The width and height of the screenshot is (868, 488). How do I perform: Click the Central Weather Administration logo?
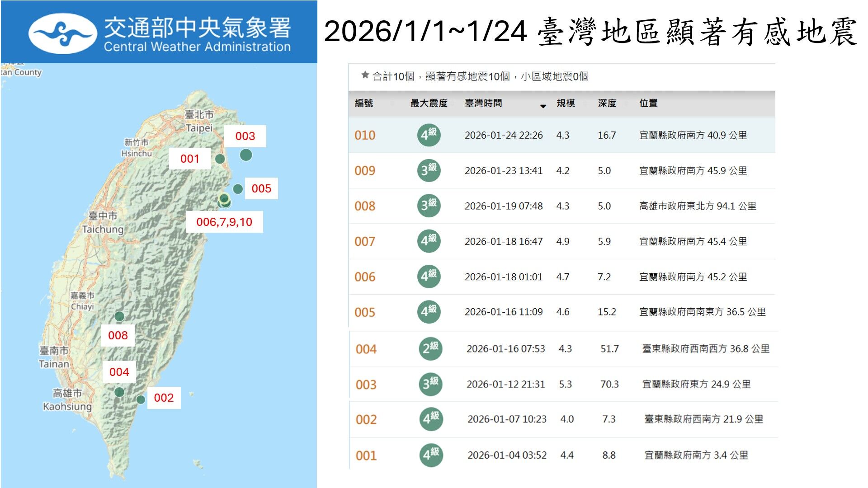click(63, 32)
